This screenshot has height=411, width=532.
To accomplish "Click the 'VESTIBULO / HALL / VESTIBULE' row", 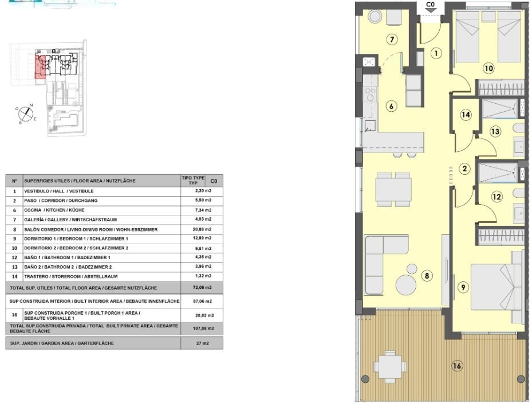I will pos(114,191).
